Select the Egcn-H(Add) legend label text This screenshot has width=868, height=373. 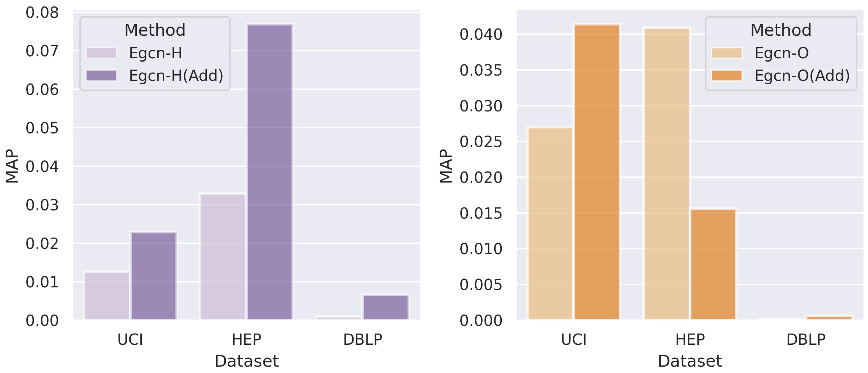(x=176, y=76)
